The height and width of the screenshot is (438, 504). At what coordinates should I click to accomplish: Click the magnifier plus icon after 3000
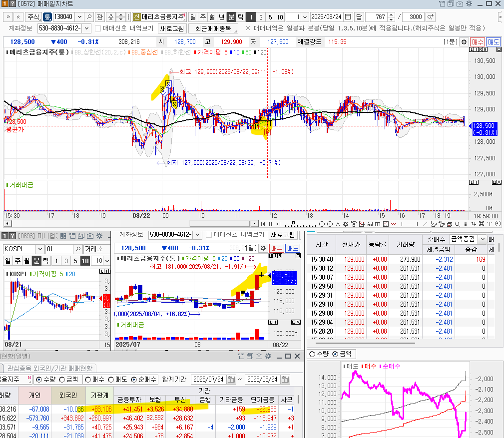point(430,16)
